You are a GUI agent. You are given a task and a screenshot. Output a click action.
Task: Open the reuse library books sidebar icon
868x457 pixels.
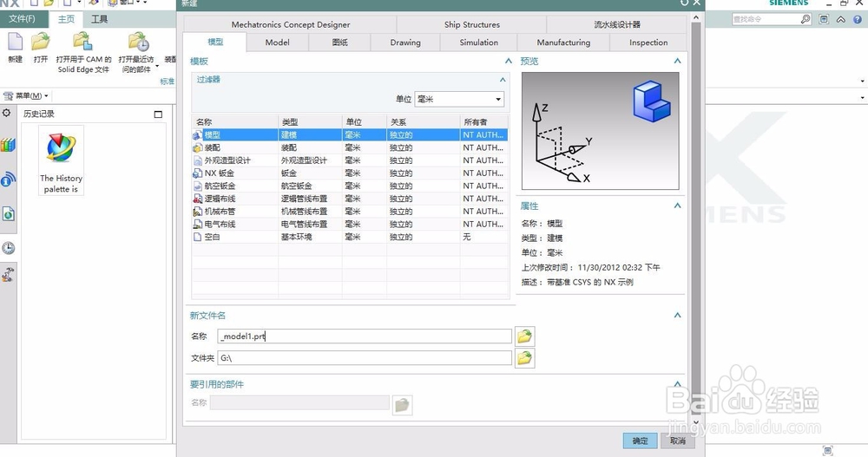tap(8, 145)
